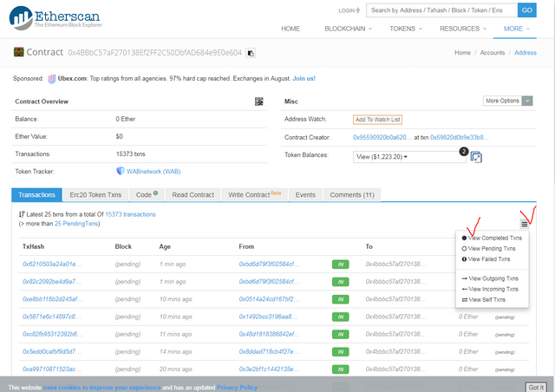
Task: Open the transaction filter hamburger icon
Action: (x=524, y=224)
